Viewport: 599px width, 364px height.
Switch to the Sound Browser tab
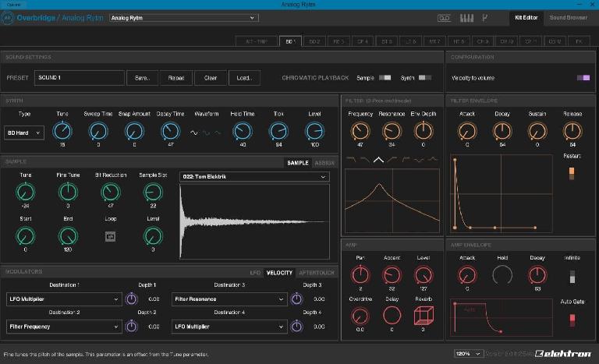coord(568,18)
